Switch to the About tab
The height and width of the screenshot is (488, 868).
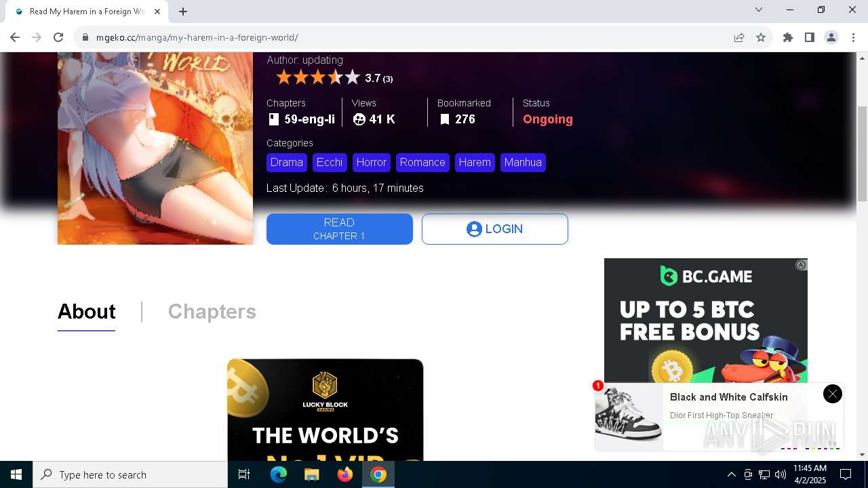[87, 312]
